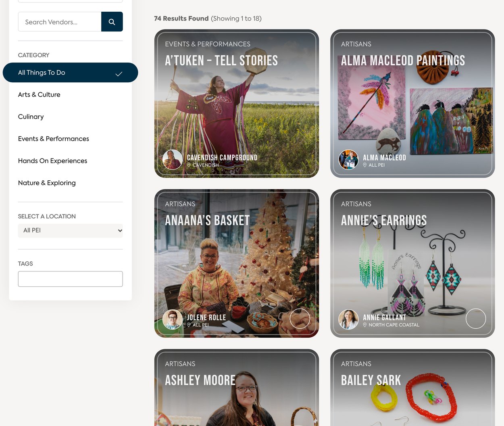Click the location pin beside North Cape Coastal

364,325
